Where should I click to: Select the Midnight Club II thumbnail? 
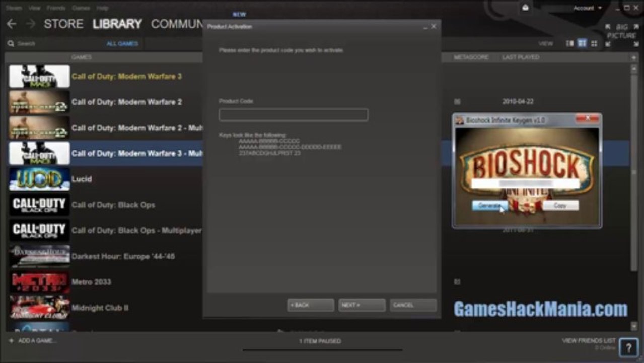tap(39, 308)
